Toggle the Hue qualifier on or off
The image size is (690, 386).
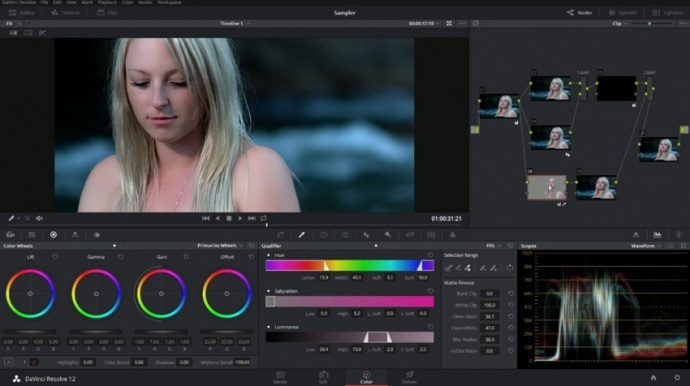pos(268,255)
